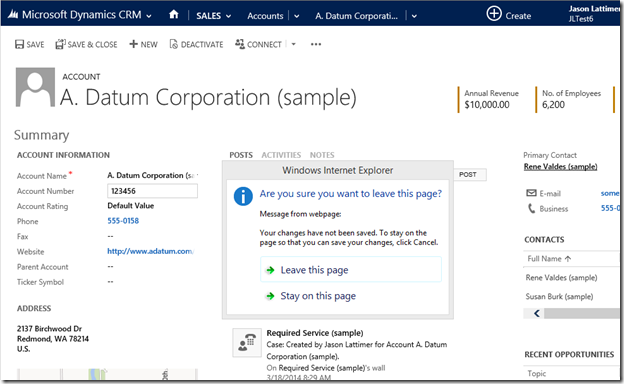Screen dimensions: 624x384
Task: Click the E-mail envelope icon
Action: click(531, 193)
